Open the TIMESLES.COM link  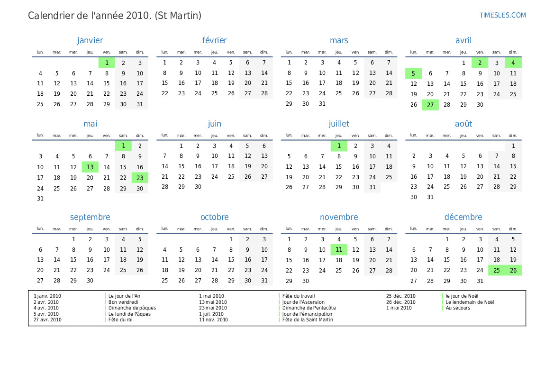[502, 15]
